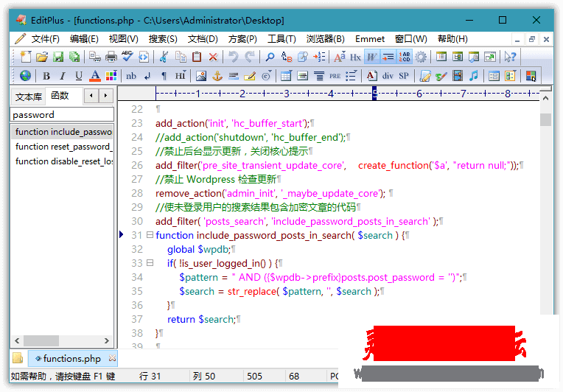Toggle directory window panel
Image resolution: width=563 pixels, height=392 pixels.
click(x=441, y=57)
